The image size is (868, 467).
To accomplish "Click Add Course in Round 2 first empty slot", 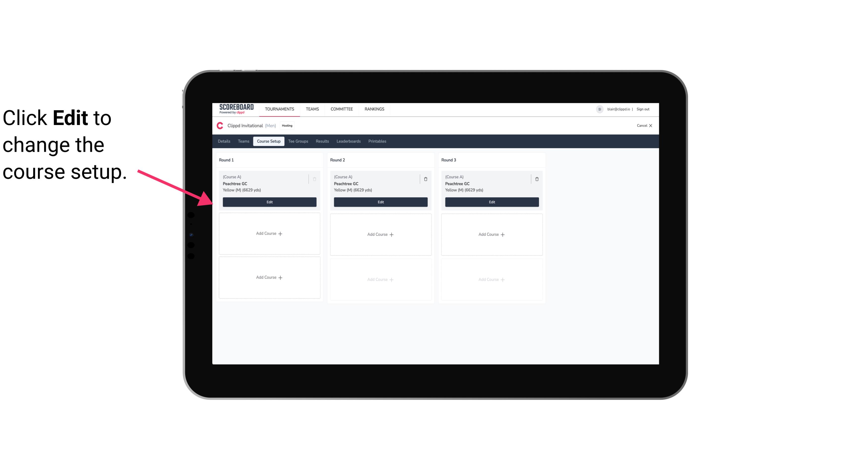I will [380, 234].
